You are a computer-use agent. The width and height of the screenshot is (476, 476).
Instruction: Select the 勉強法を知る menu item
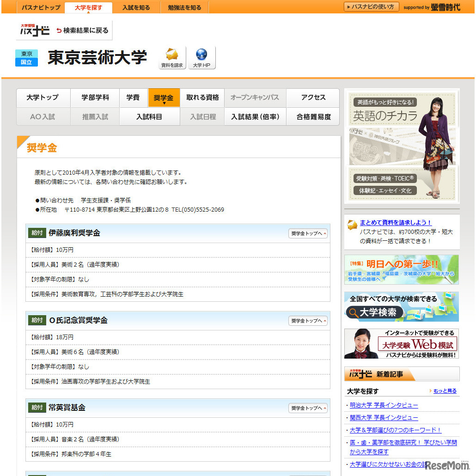coord(184,7)
